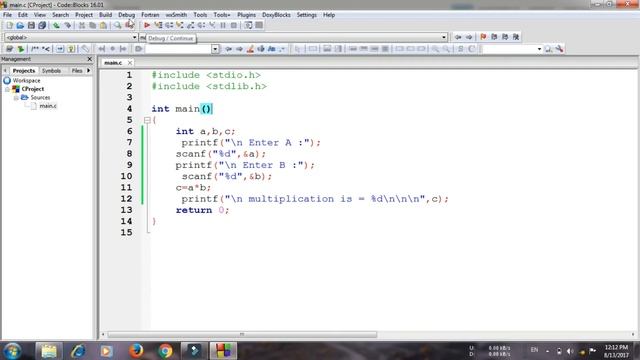
Task: Click Run to cursor debugger icon
Action: [158, 25]
